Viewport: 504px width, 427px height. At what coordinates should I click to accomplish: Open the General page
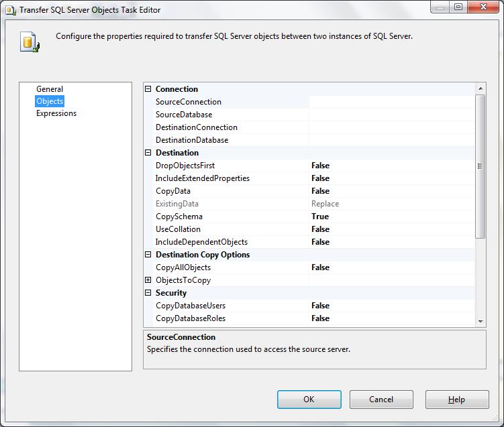(x=50, y=89)
